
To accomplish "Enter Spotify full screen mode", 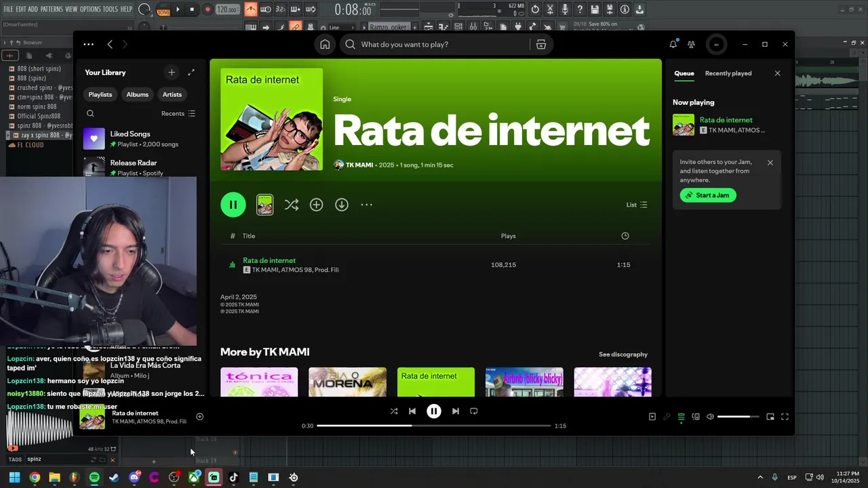I will pos(785,417).
